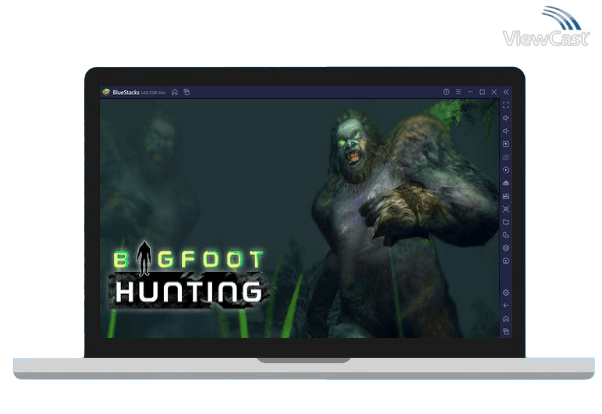Increase volume using sidebar speaker-plus icon

click(x=506, y=118)
